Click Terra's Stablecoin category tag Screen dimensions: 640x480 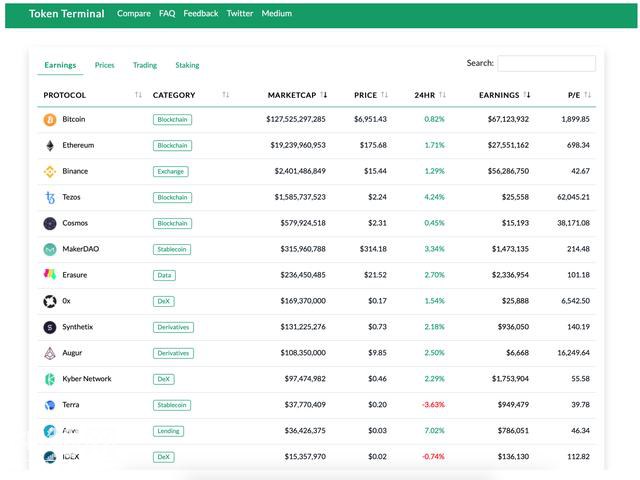pos(172,405)
